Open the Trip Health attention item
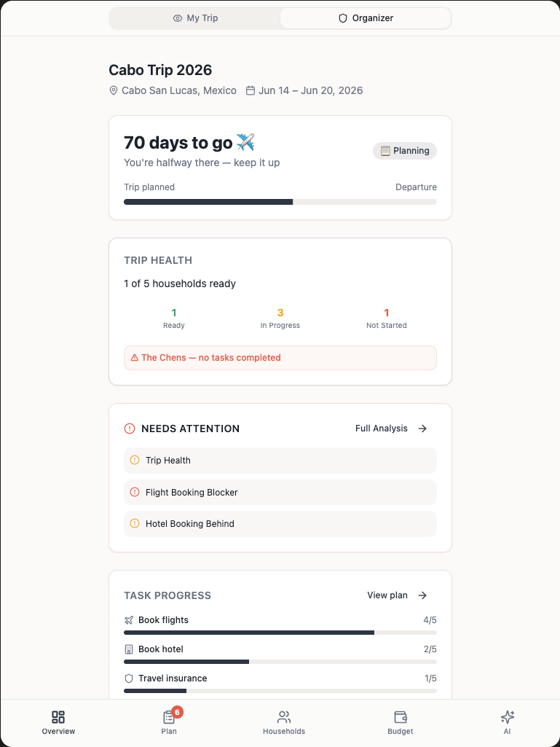 pyautogui.click(x=280, y=461)
